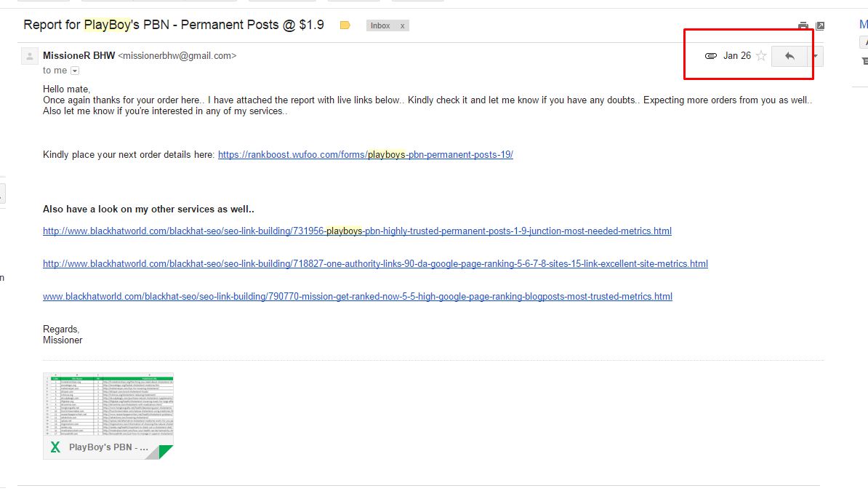Remove the Inbox label with x
868x491 pixels.
point(403,25)
